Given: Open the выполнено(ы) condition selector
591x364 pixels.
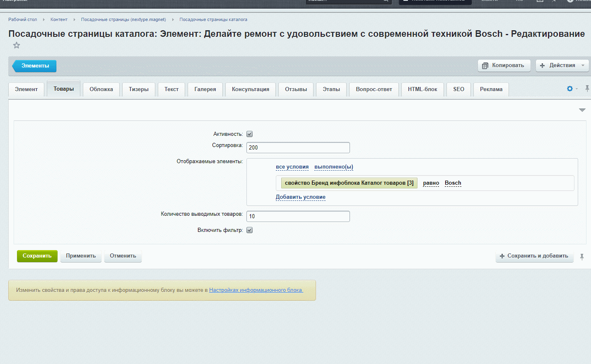Looking at the screenshot, I should 333,167.
